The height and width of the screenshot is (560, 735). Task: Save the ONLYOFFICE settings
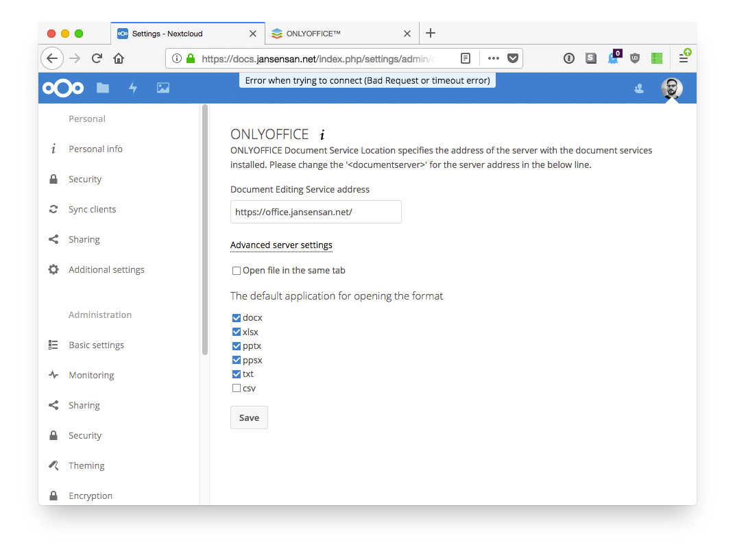click(249, 417)
